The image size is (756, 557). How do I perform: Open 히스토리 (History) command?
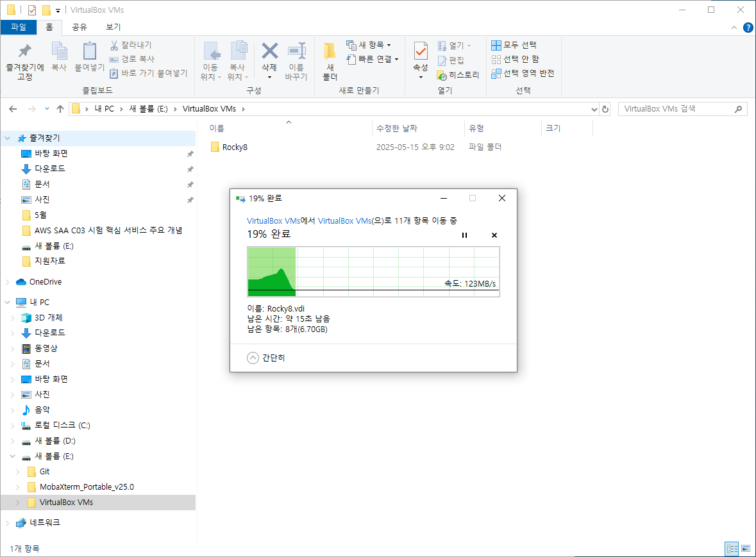coord(458,75)
